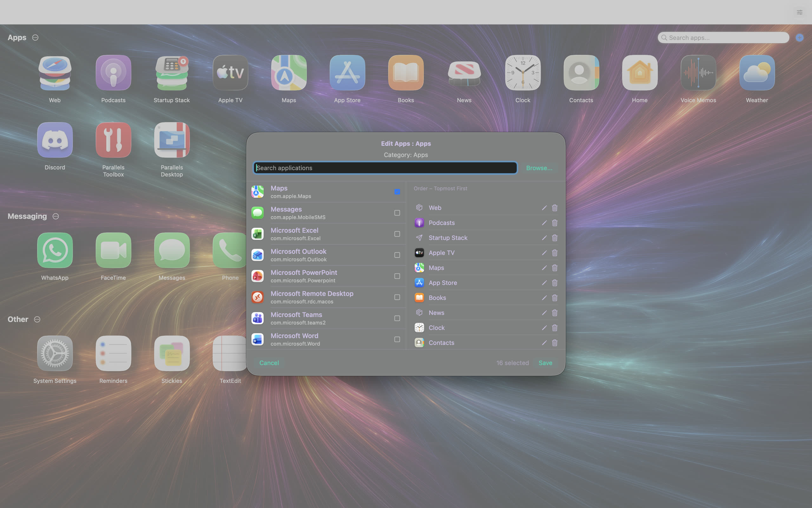Click Browse to find applications
The image size is (812, 508).
tap(539, 168)
